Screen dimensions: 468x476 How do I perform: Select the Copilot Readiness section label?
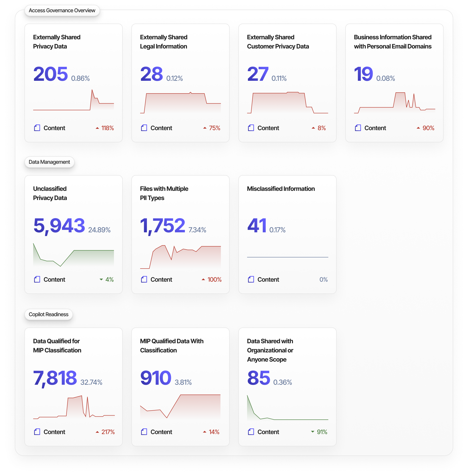pyautogui.click(x=49, y=314)
